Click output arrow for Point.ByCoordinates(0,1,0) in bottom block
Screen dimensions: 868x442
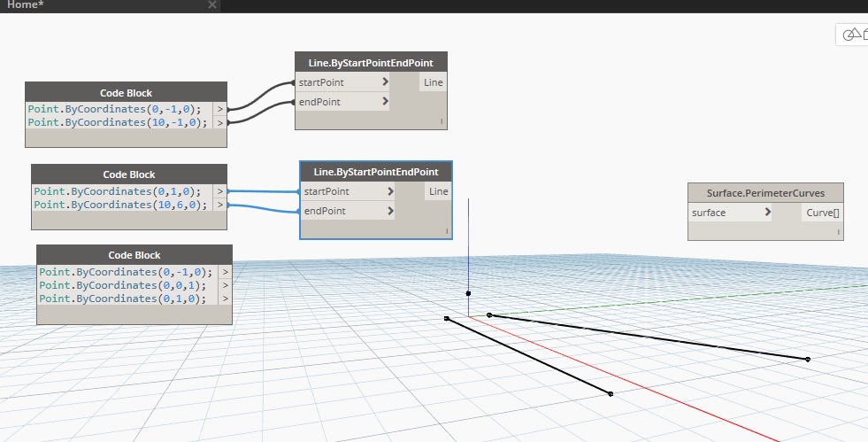226,299
